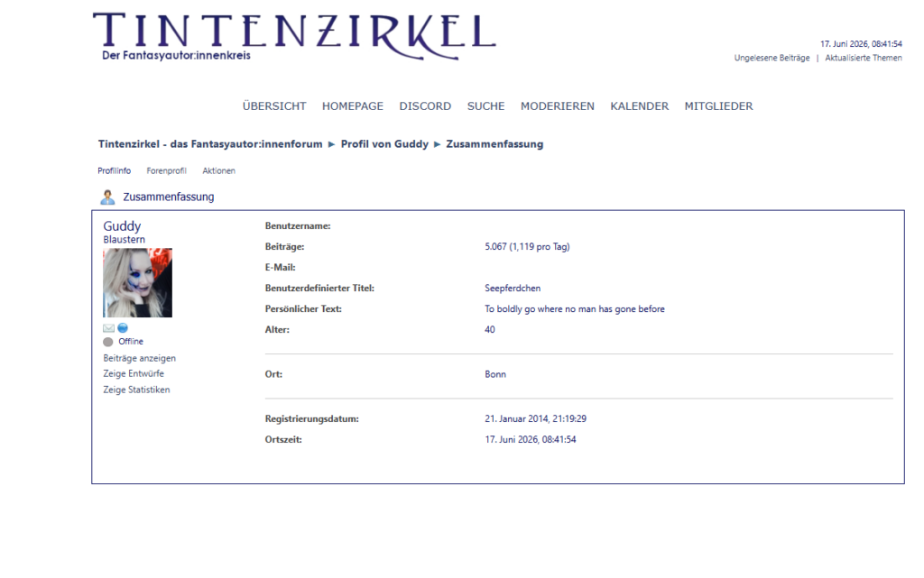The height and width of the screenshot is (578, 924).
Task: Open Ungelesene Beiträge link
Action: 772,58
